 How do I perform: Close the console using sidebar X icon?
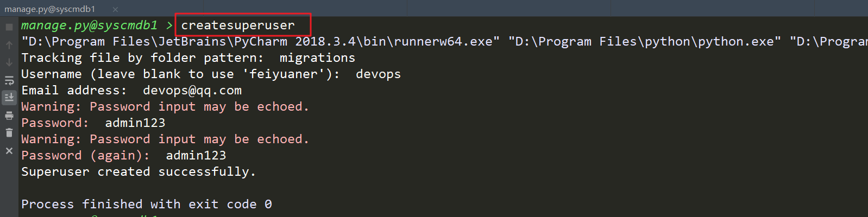click(x=9, y=151)
